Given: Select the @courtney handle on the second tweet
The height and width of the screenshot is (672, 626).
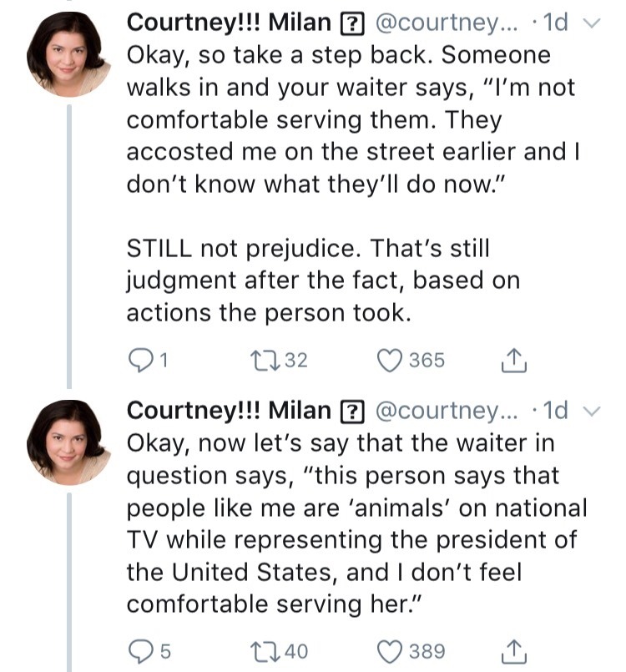Looking at the screenshot, I should [x=448, y=411].
